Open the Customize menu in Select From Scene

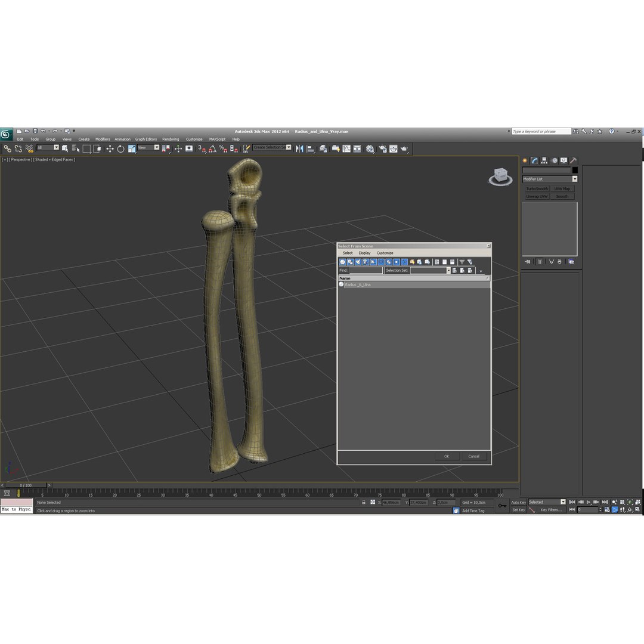[385, 253]
